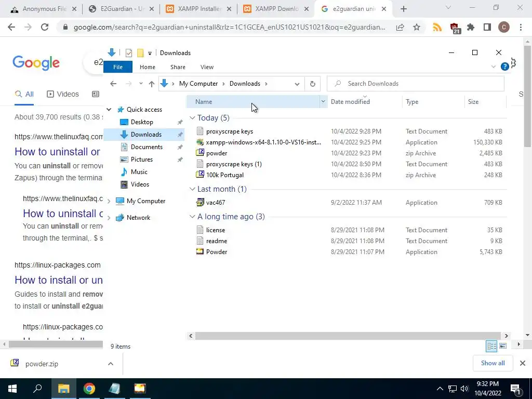The image size is (532, 399).
Task: Go up one folder level arrow
Action: pos(151,84)
